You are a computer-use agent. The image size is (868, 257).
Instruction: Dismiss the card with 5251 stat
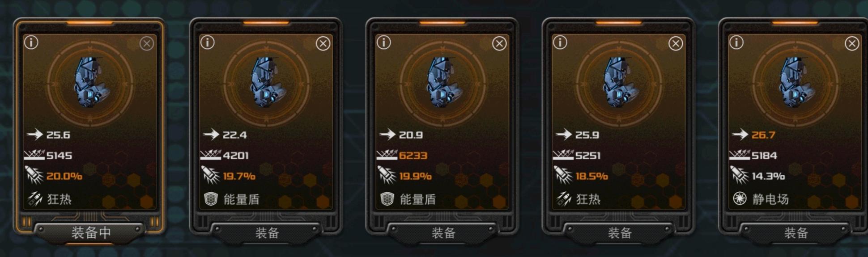676,43
